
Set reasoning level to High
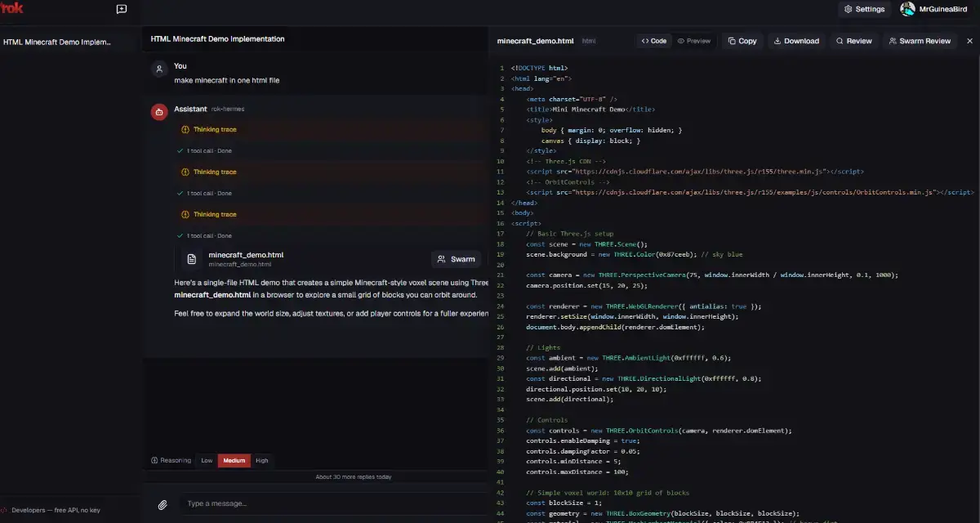[x=261, y=460]
